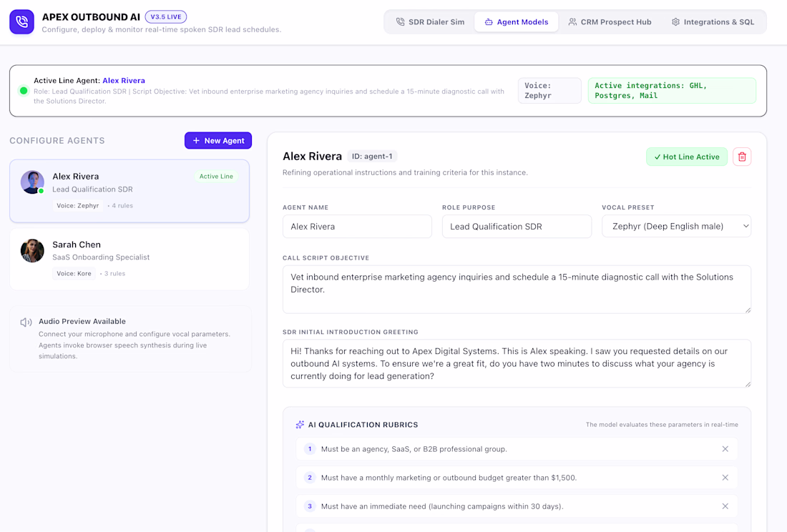Click the '4 rules' text on the Alex Rivera card
The width and height of the screenshot is (787, 532).
[x=122, y=206]
